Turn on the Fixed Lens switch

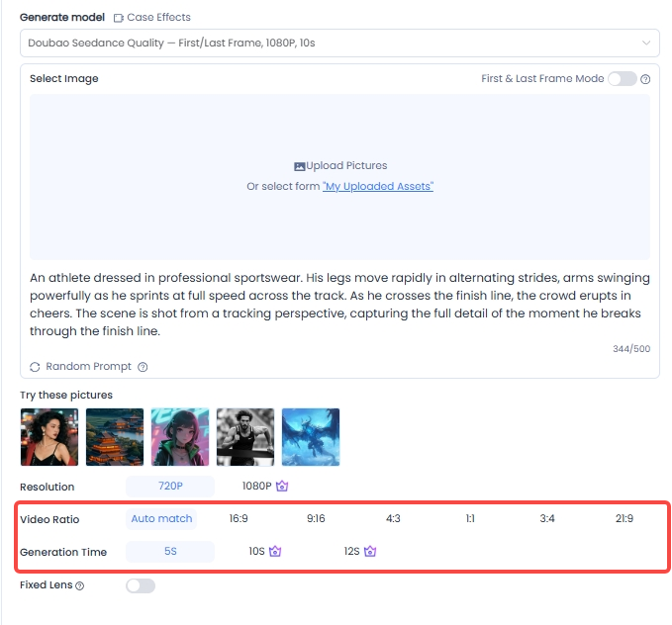tap(141, 585)
